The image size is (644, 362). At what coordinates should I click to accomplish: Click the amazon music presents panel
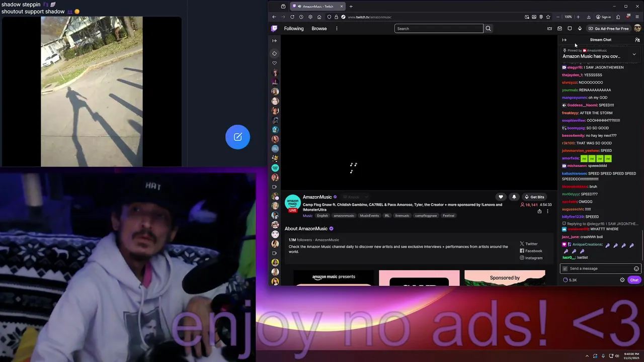[x=334, y=278]
